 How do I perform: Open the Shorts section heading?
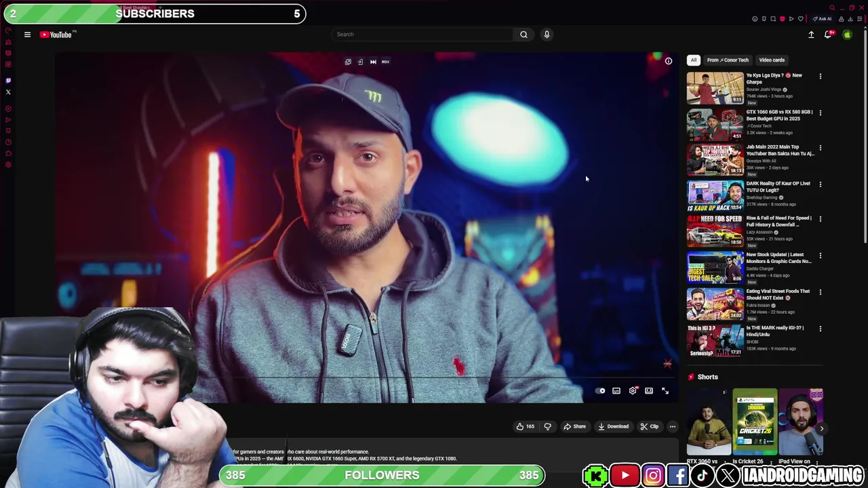(x=707, y=377)
